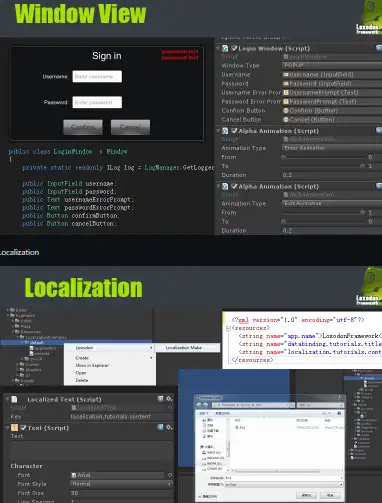Open file type dropdown in file dialog
Screen dimensions: 382x503
click(284, 484)
